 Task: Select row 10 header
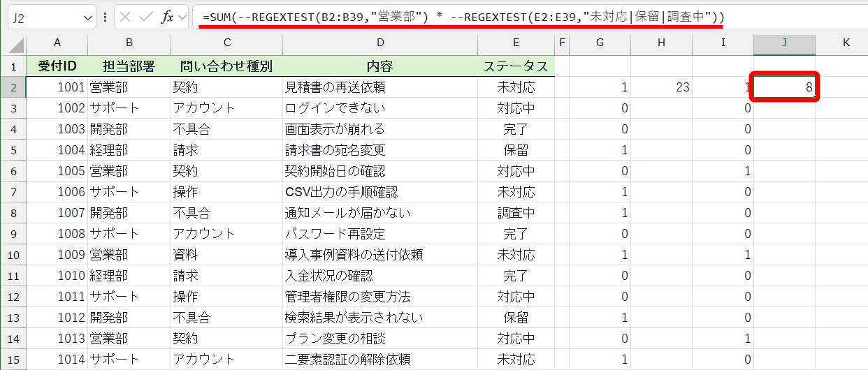click(x=13, y=255)
